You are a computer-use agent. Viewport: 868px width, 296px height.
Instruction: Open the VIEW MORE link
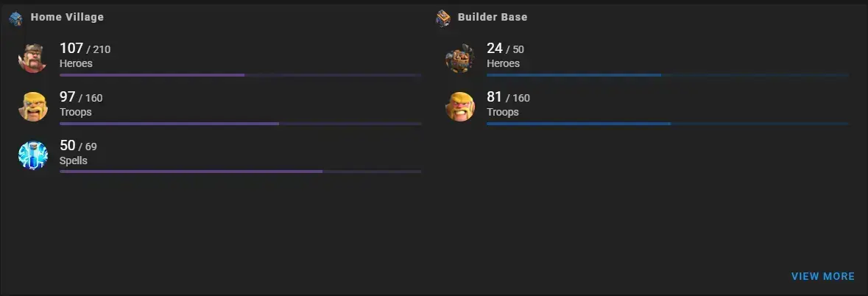pos(822,276)
